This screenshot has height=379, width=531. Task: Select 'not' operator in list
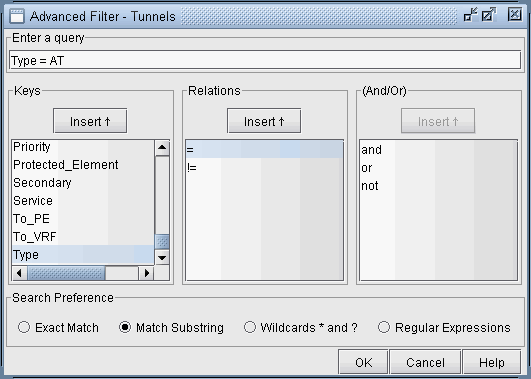[438, 186]
